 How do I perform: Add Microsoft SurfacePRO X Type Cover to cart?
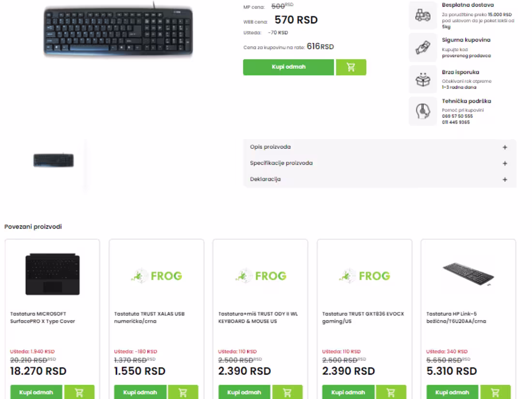point(79,392)
